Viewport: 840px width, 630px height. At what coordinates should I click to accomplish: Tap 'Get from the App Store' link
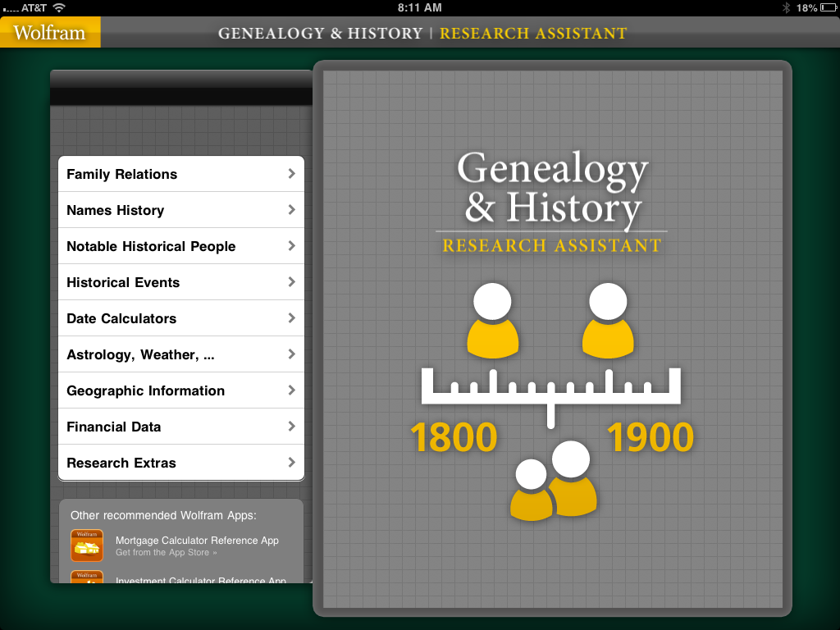pyautogui.click(x=167, y=553)
